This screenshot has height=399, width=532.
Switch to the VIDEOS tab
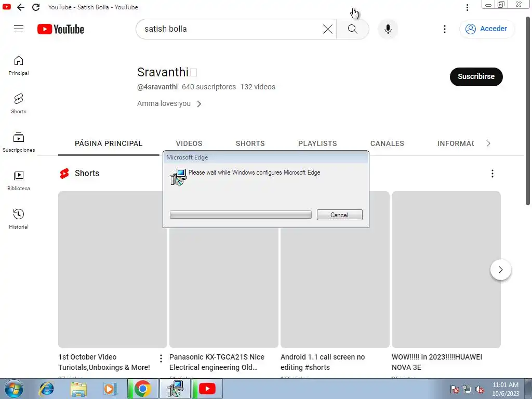189,143
